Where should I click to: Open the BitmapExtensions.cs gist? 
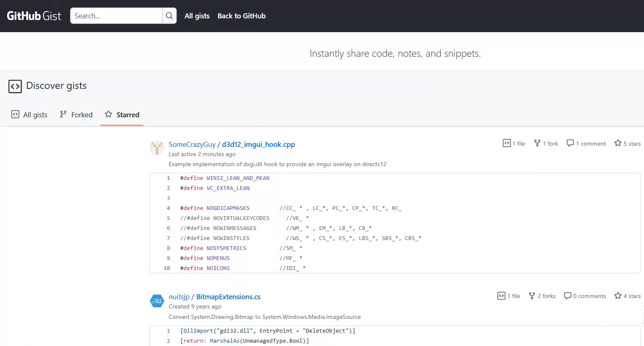(228, 297)
